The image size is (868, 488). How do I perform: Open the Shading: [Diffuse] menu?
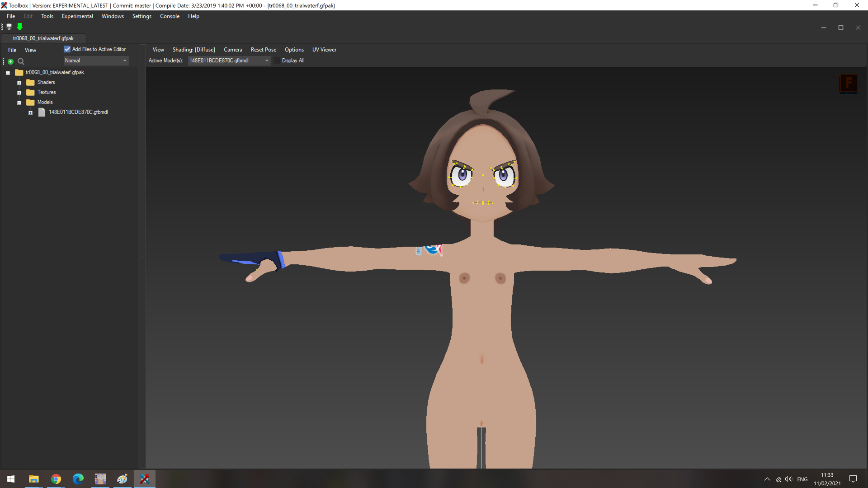click(194, 50)
